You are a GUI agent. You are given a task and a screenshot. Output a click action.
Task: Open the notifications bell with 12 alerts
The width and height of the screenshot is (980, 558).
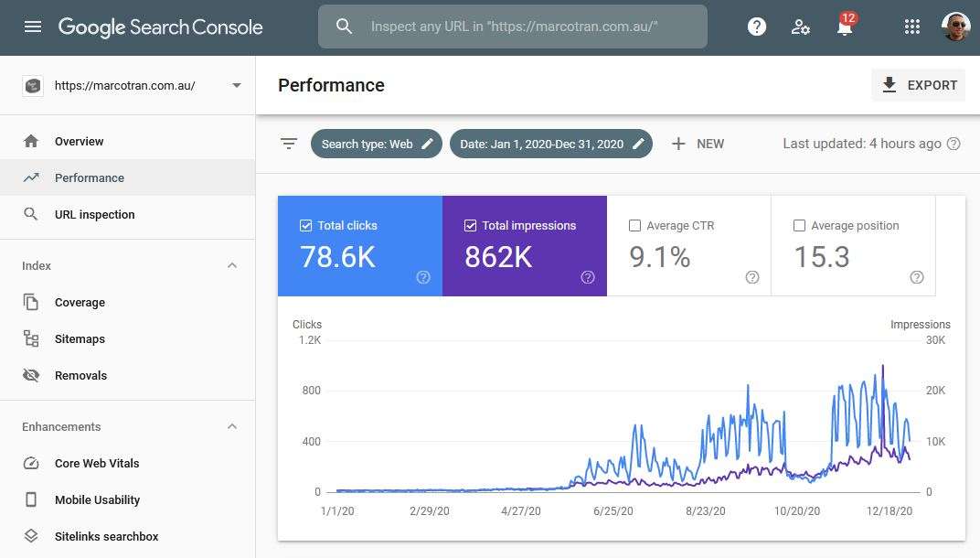click(x=845, y=27)
